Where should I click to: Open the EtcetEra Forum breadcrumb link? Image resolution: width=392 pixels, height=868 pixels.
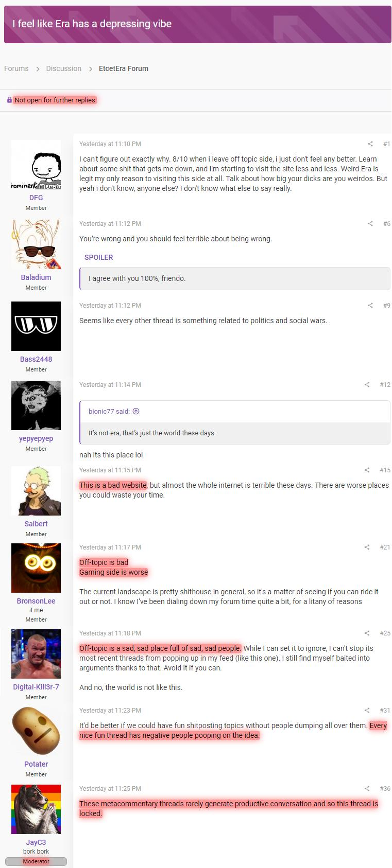click(124, 68)
